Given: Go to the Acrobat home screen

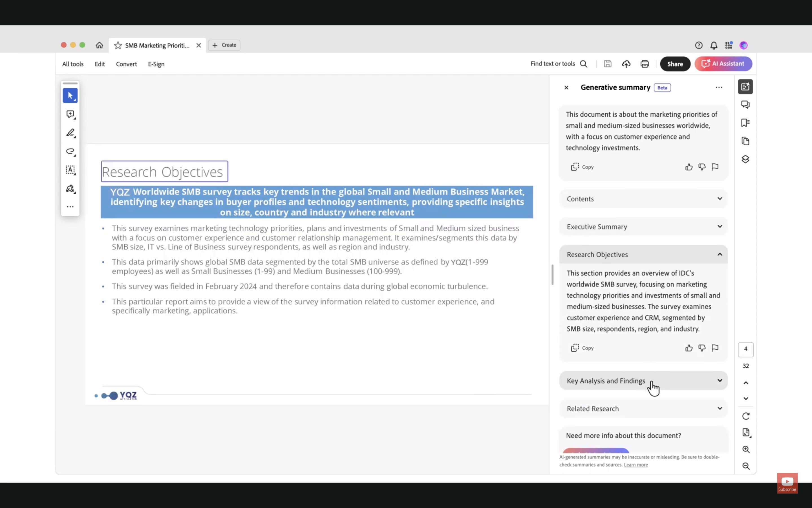Looking at the screenshot, I should tap(99, 45).
